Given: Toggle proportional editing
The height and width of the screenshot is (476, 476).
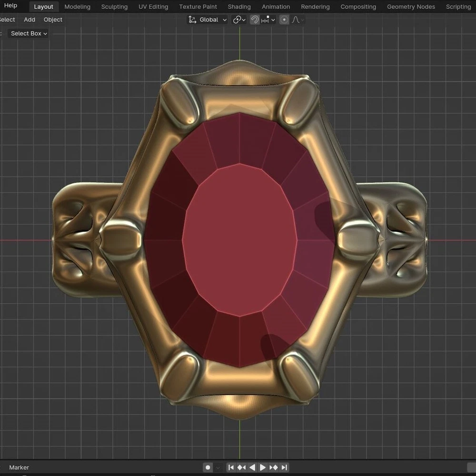Looking at the screenshot, I should click(284, 20).
